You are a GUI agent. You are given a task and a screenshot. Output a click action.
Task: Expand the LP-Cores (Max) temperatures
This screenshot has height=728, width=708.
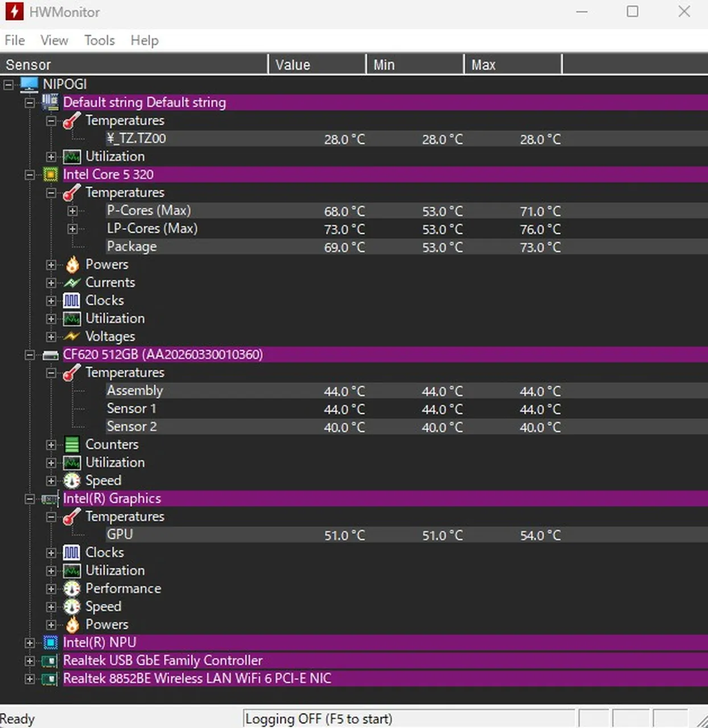coord(72,229)
